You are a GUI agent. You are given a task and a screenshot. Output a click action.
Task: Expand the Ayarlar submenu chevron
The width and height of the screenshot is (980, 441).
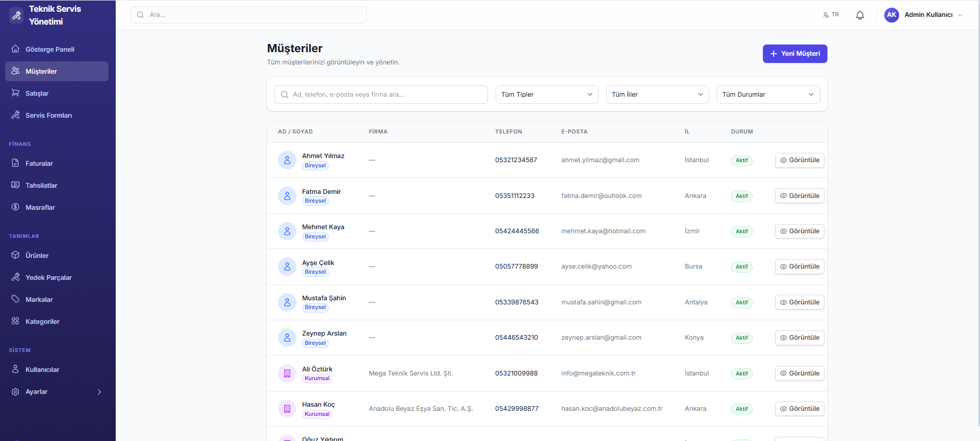pyautogui.click(x=99, y=392)
